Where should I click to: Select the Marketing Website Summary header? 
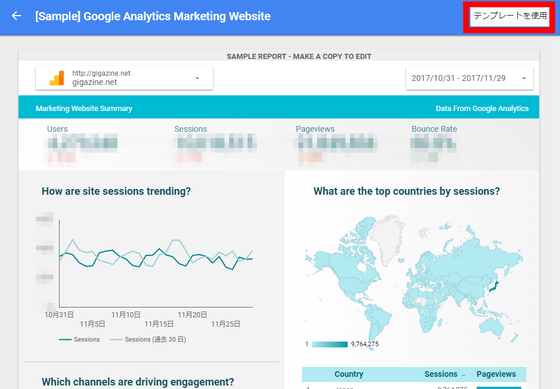click(x=84, y=108)
